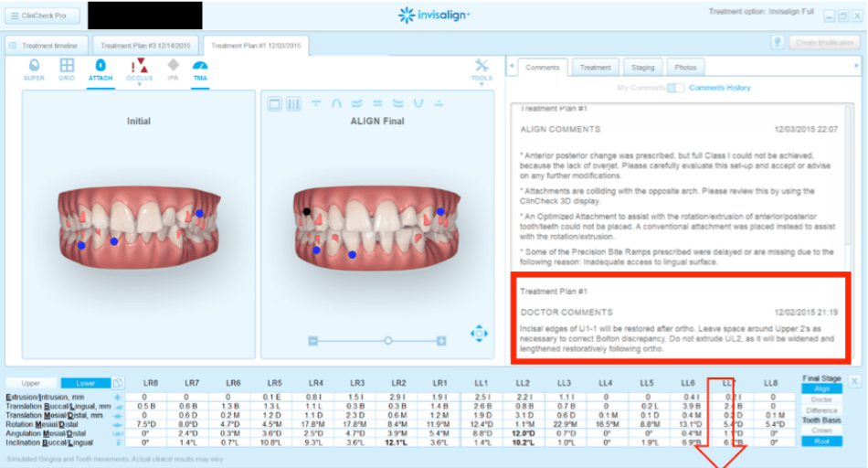Click the ALIGN Final 3D teeth model

click(x=377, y=227)
